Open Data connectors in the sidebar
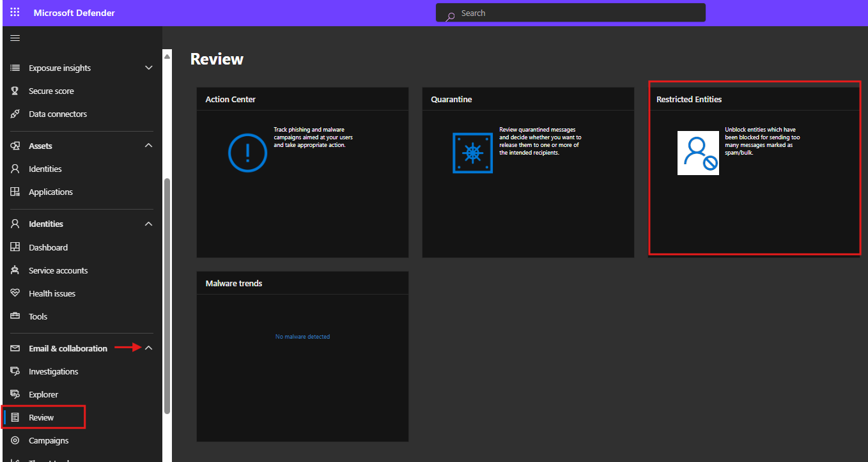 pyautogui.click(x=58, y=114)
